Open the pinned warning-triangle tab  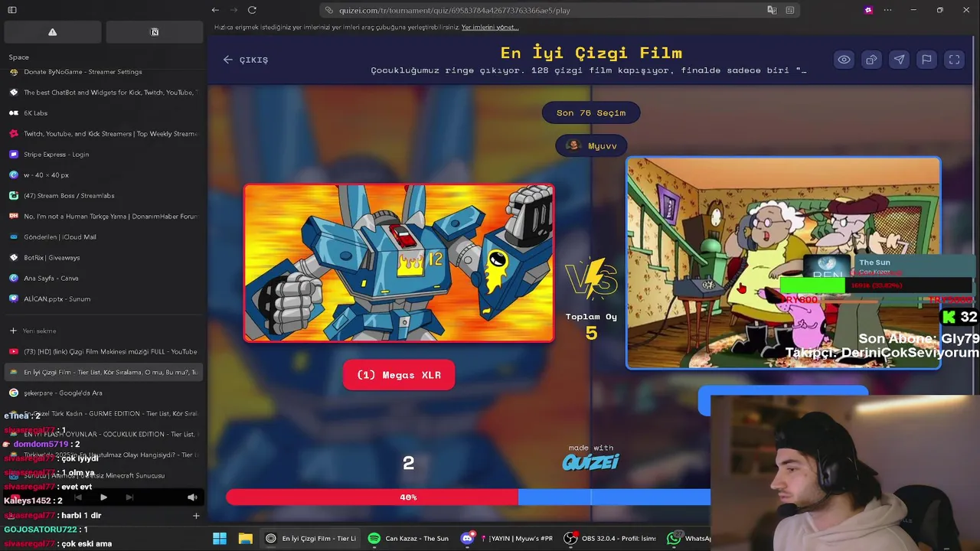(53, 32)
